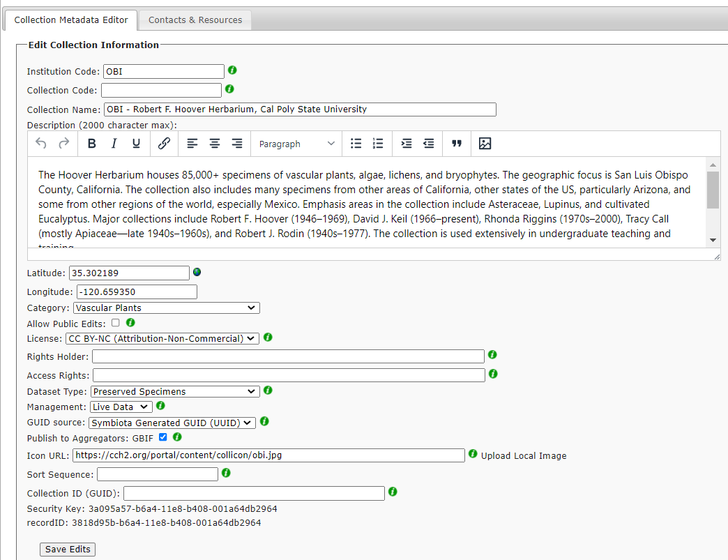Open the License dropdown

[x=162, y=338]
